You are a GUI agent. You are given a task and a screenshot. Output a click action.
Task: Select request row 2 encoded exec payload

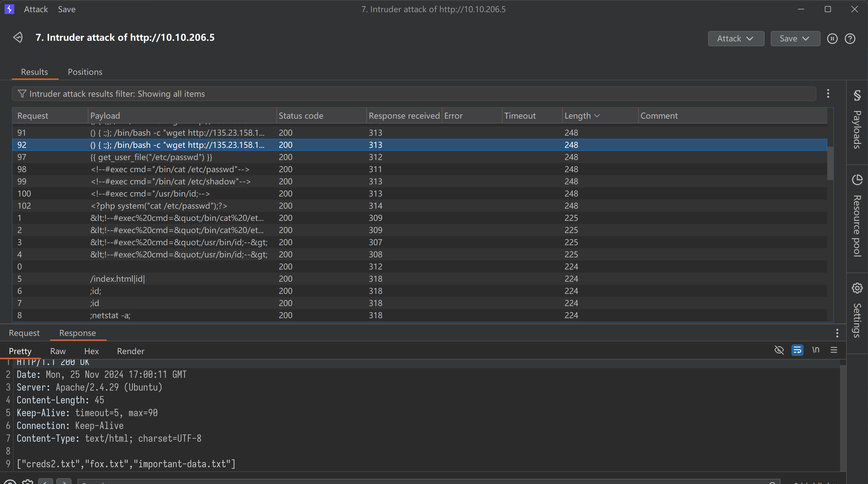420,230
